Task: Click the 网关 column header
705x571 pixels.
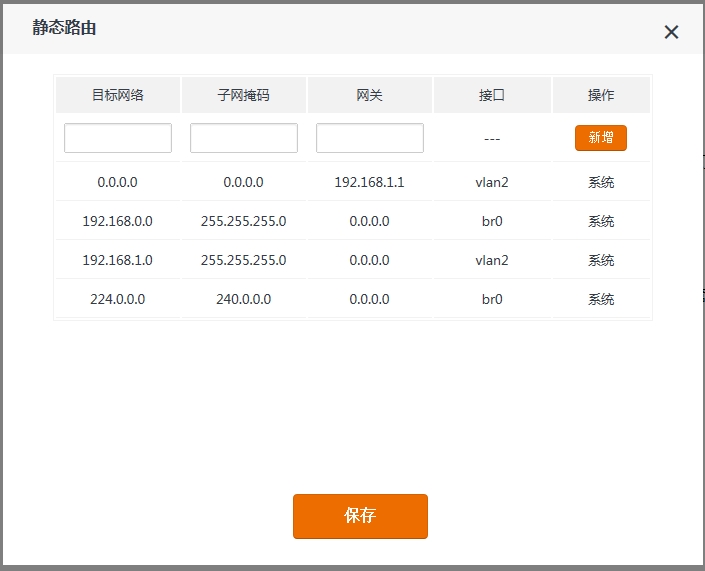Action: (370, 95)
